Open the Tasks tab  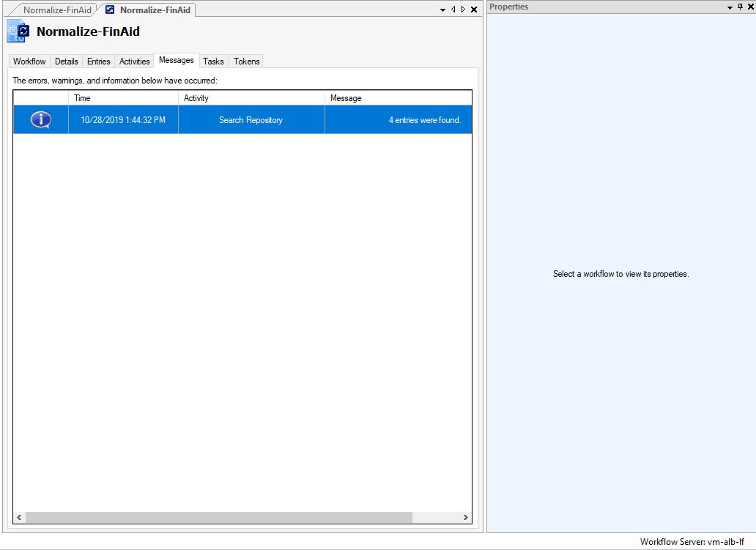(213, 62)
